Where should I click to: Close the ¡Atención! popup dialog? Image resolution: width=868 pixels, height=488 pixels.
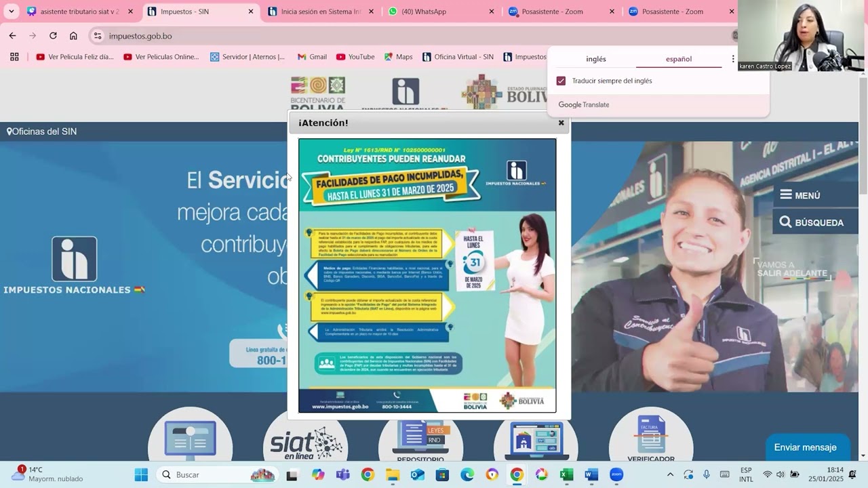561,123
